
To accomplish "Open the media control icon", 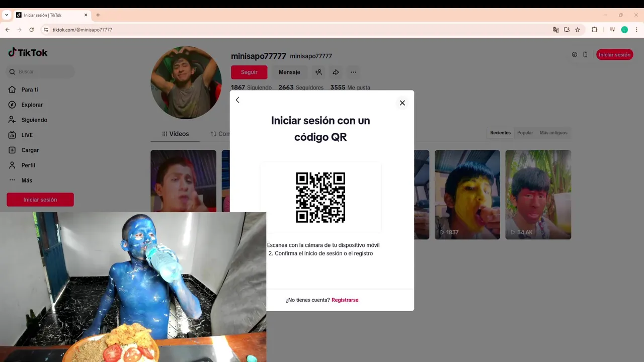I will tap(612, 30).
